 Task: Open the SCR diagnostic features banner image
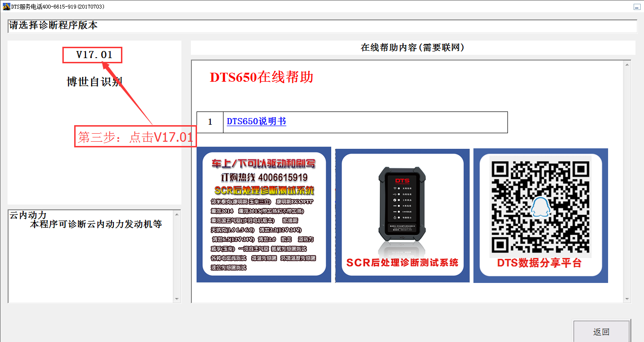coord(264,215)
